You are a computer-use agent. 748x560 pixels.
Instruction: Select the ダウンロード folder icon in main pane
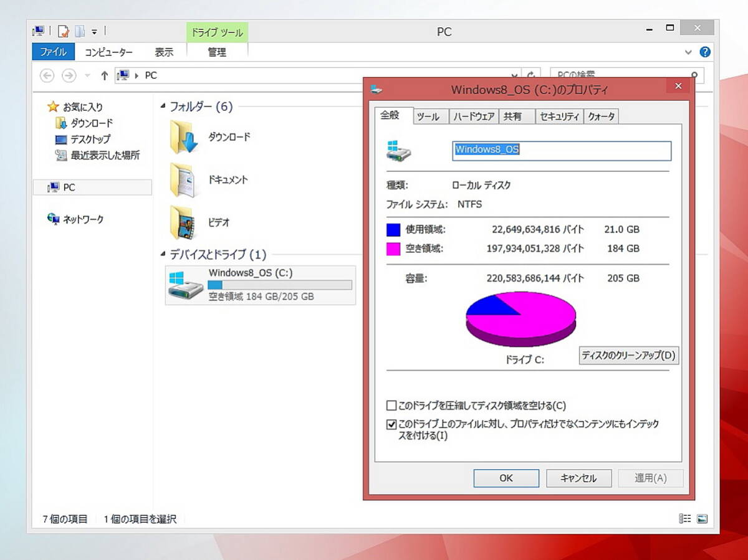185,137
